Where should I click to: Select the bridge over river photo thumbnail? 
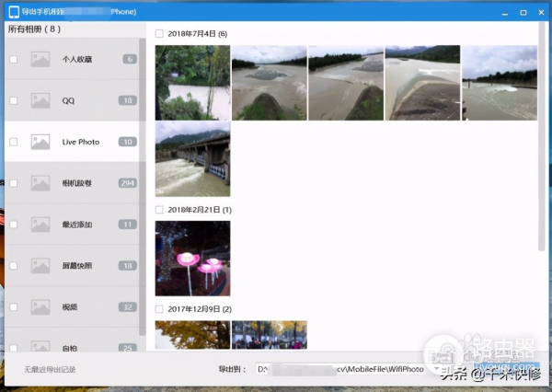pyautogui.click(x=192, y=159)
